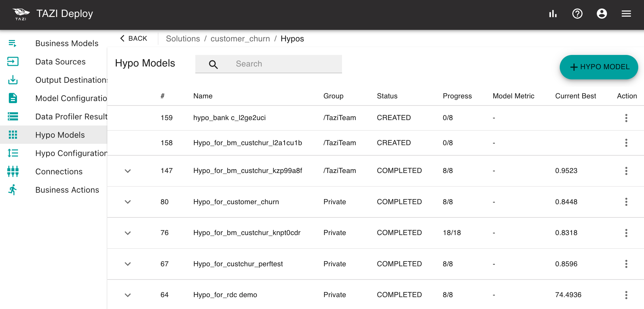Image resolution: width=644 pixels, height=309 pixels.
Task: Click the Current Best column header
Action: tap(576, 96)
